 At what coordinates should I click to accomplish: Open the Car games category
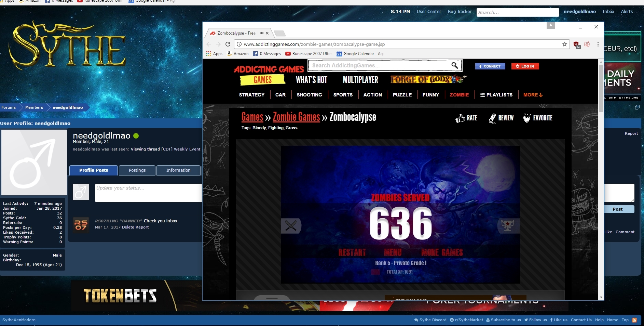click(x=280, y=95)
